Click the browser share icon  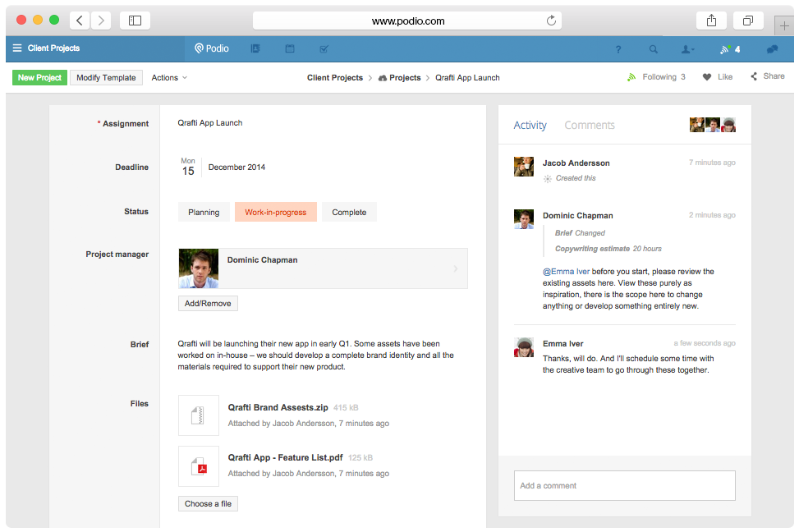[711, 21]
